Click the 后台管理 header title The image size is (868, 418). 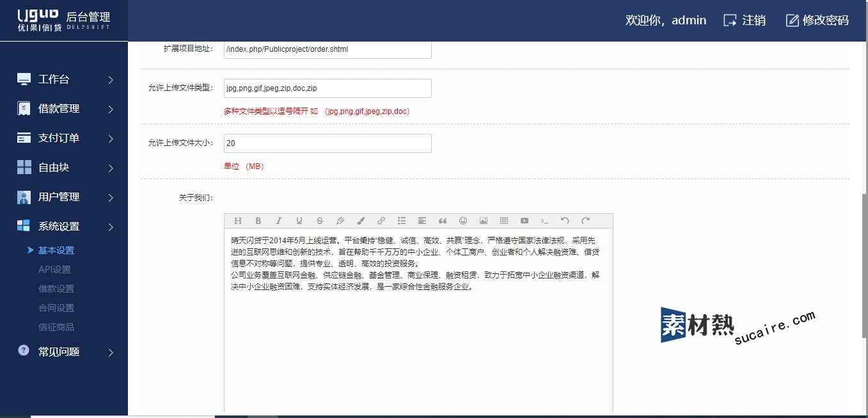click(88, 17)
